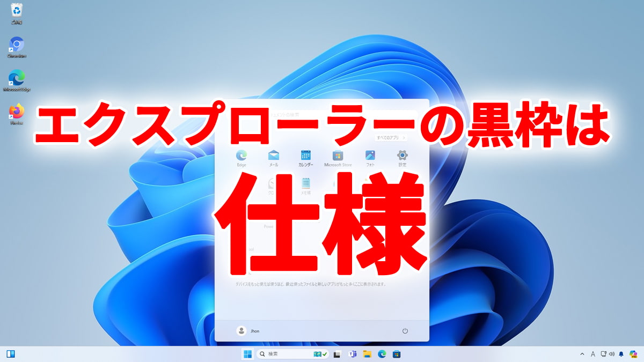Open the Firefox desktop shortcut
This screenshot has width=644, height=362.
coord(17,114)
